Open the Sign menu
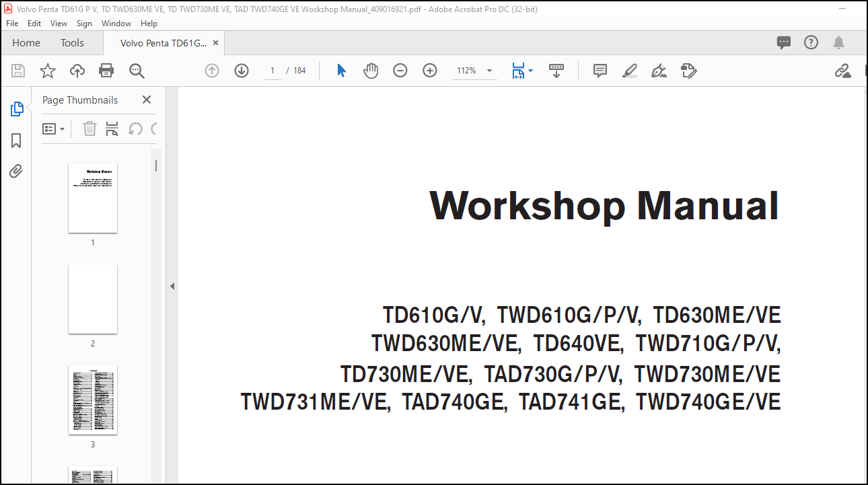 [84, 24]
